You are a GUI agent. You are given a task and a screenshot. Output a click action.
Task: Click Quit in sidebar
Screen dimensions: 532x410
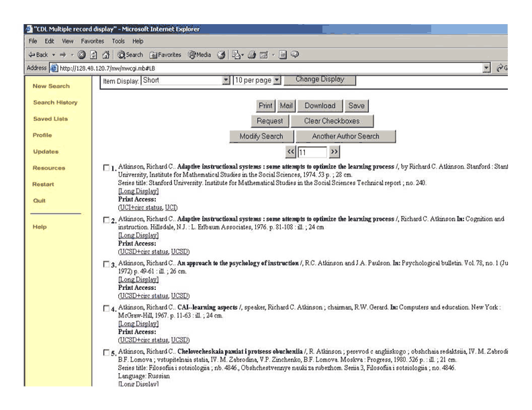click(40, 200)
